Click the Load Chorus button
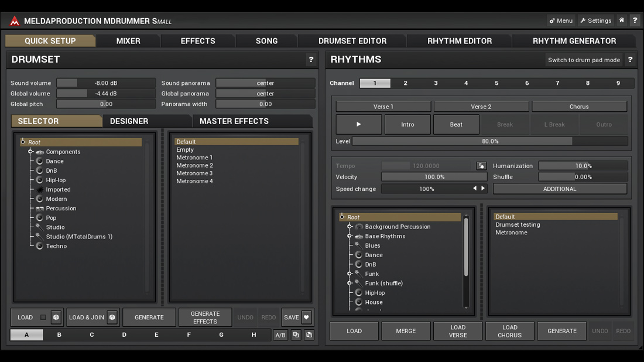Screen dimensions: 644x362 (510, 331)
